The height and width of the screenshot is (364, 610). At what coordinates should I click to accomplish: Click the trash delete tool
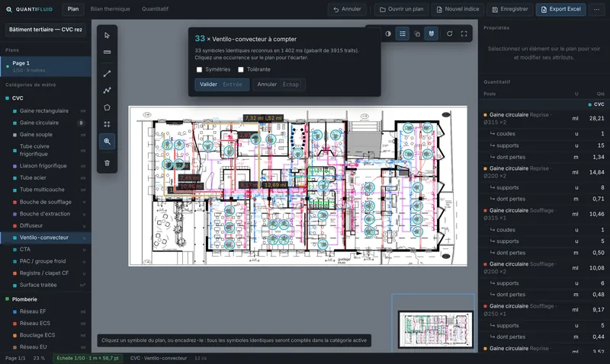107,163
